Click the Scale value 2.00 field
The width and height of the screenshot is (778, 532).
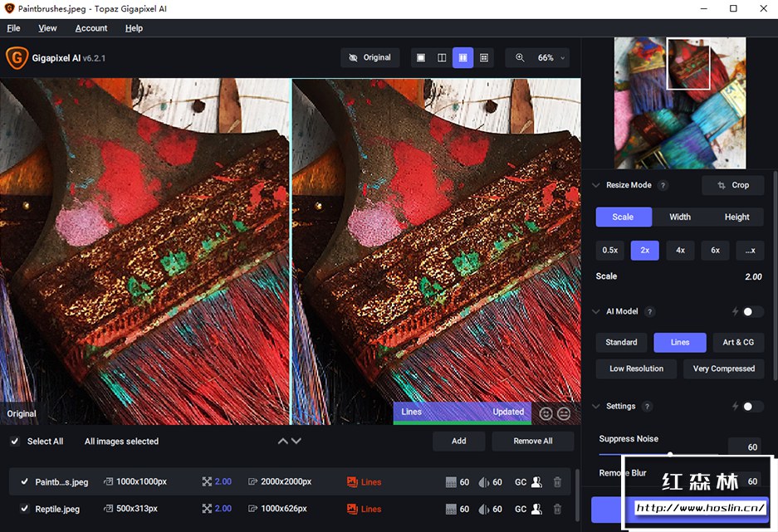pos(753,276)
